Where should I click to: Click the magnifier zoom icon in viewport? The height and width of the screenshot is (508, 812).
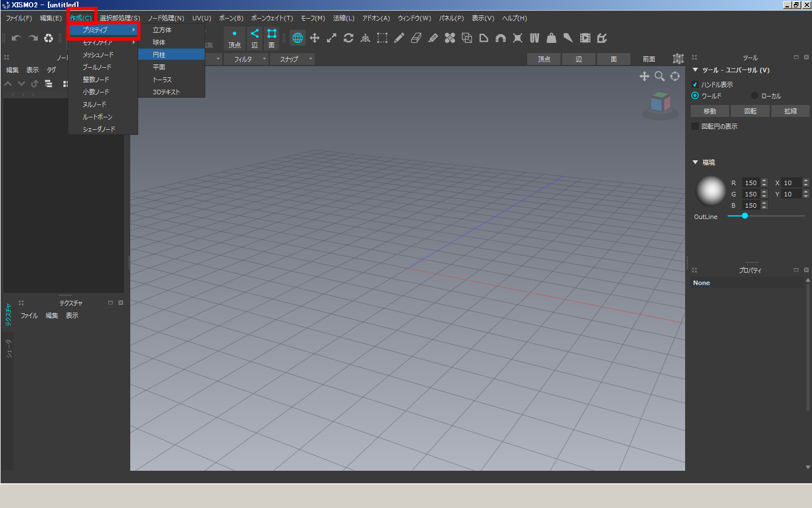(x=660, y=76)
